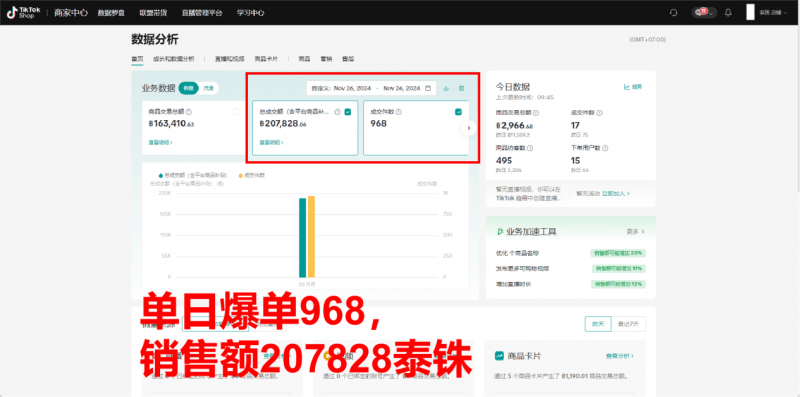Switch business data toggle to 流量
The image size is (800, 397).
click(208, 88)
